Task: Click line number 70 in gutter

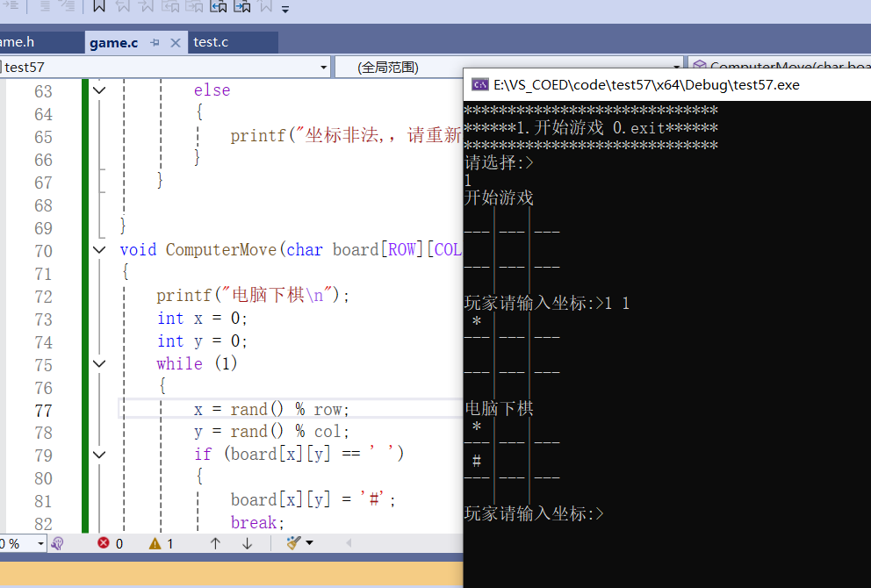Action: [x=43, y=251]
